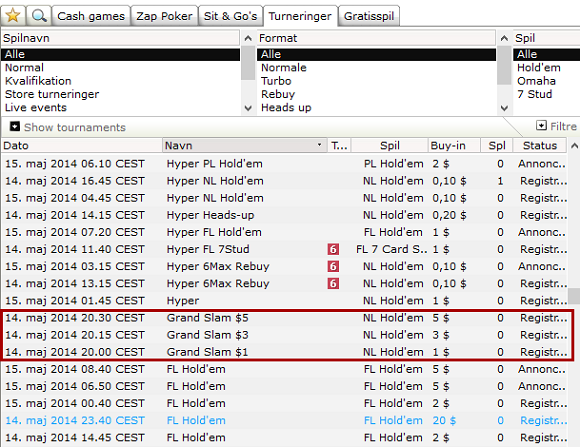580x447 pixels.
Task: Select Hyper 01.45 CEST tournament row
Action: pyautogui.click(x=284, y=300)
